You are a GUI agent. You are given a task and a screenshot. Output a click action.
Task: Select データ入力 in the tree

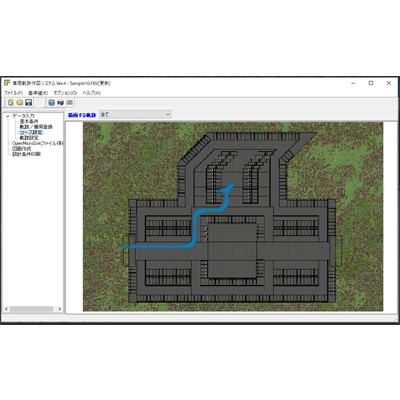point(23,116)
